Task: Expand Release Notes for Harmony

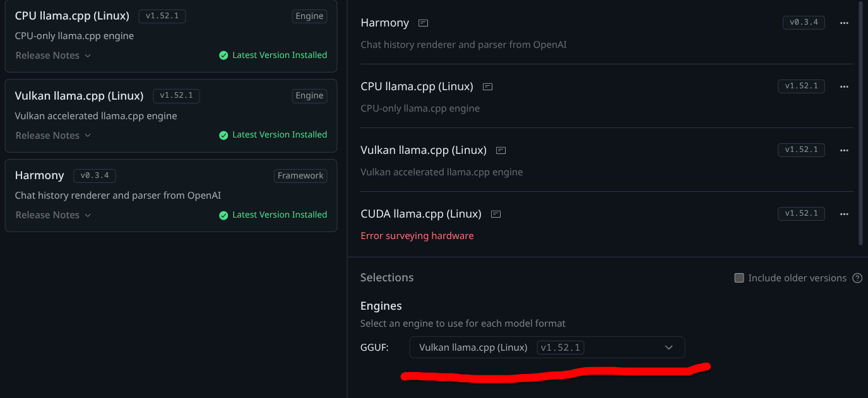Action: pyautogui.click(x=53, y=215)
